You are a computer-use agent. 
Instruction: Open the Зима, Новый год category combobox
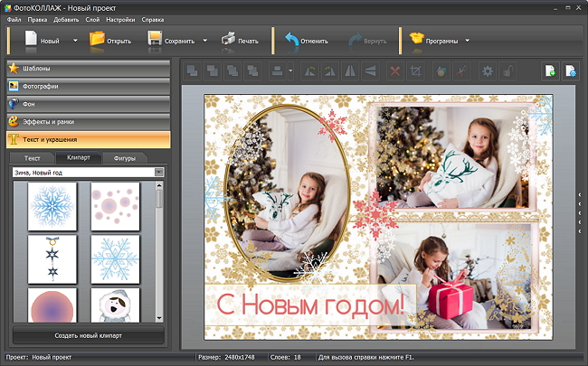[89, 173]
